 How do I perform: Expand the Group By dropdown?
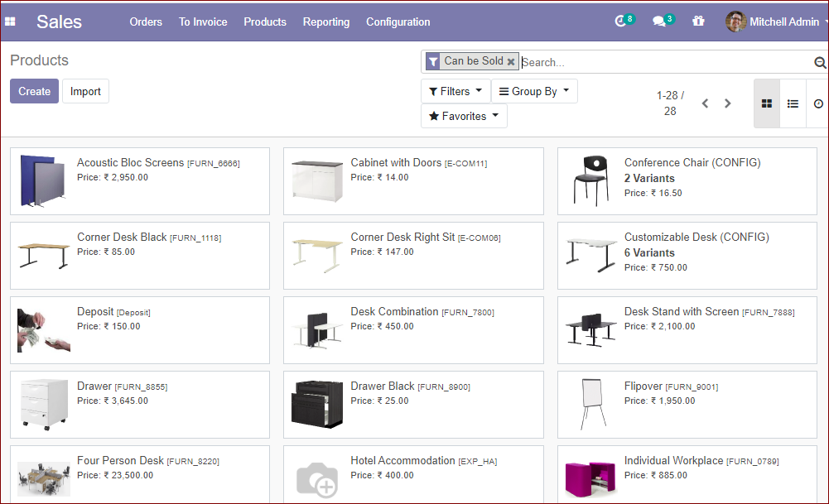pyautogui.click(x=533, y=91)
